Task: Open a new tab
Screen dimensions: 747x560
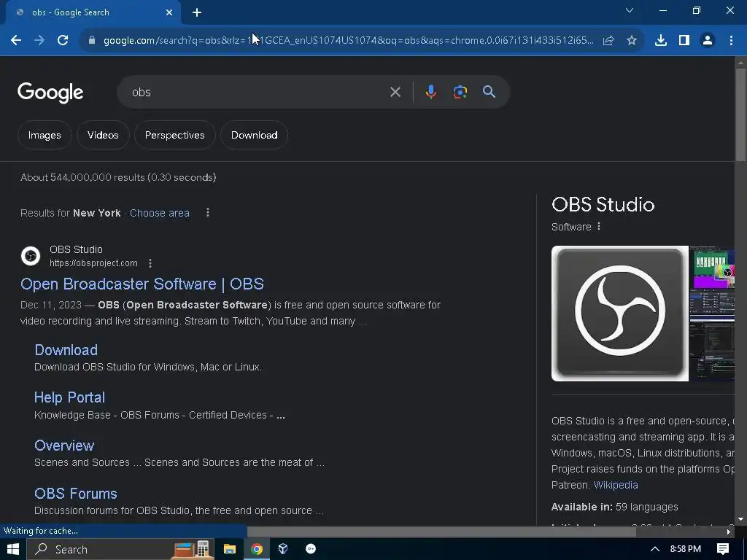Action: [197, 12]
